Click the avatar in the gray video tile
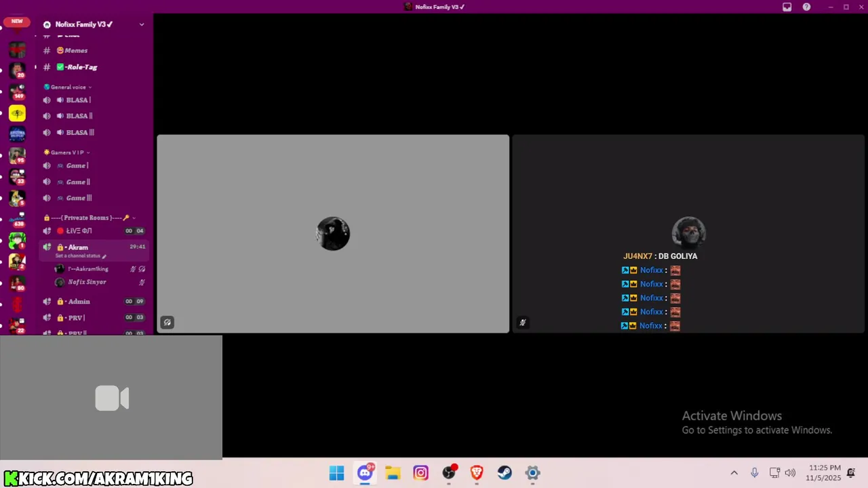This screenshot has height=488, width=868. pyautogui.click(x=333, y=234)
